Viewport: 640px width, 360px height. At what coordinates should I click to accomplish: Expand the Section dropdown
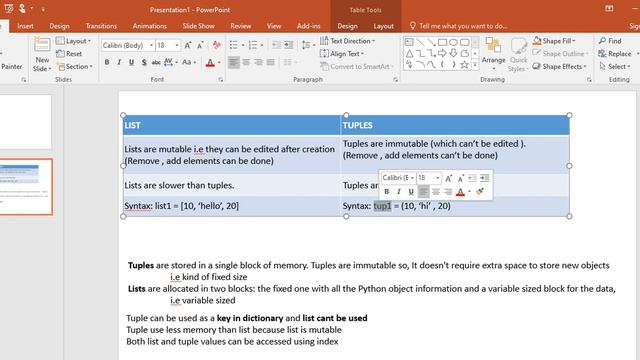click(x=75, y=67)
